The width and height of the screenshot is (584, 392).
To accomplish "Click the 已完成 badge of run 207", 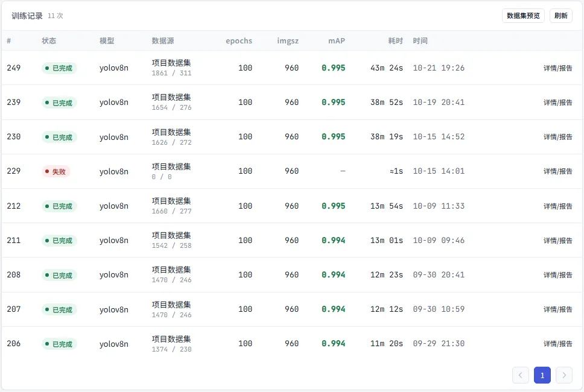I will click(59, 309).
